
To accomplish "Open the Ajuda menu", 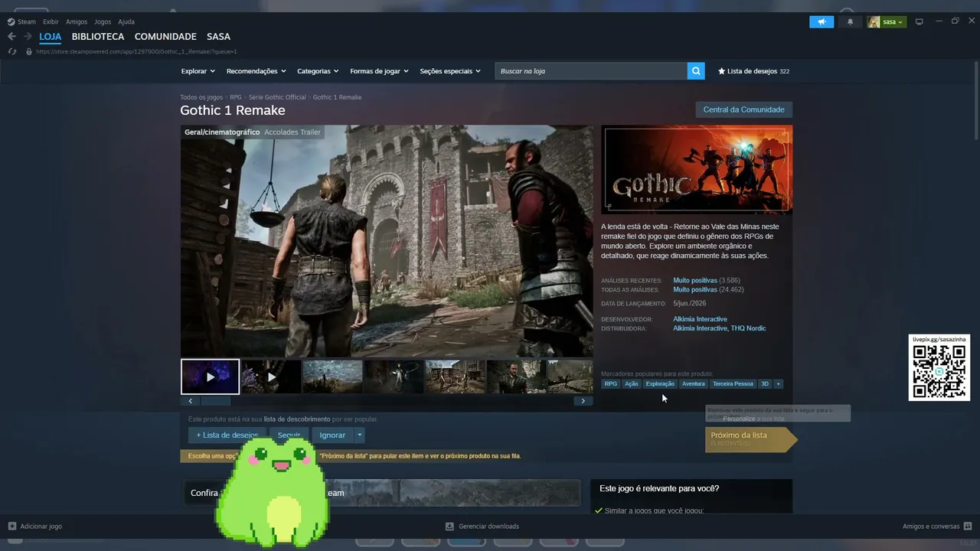I will tap(126, 21).
